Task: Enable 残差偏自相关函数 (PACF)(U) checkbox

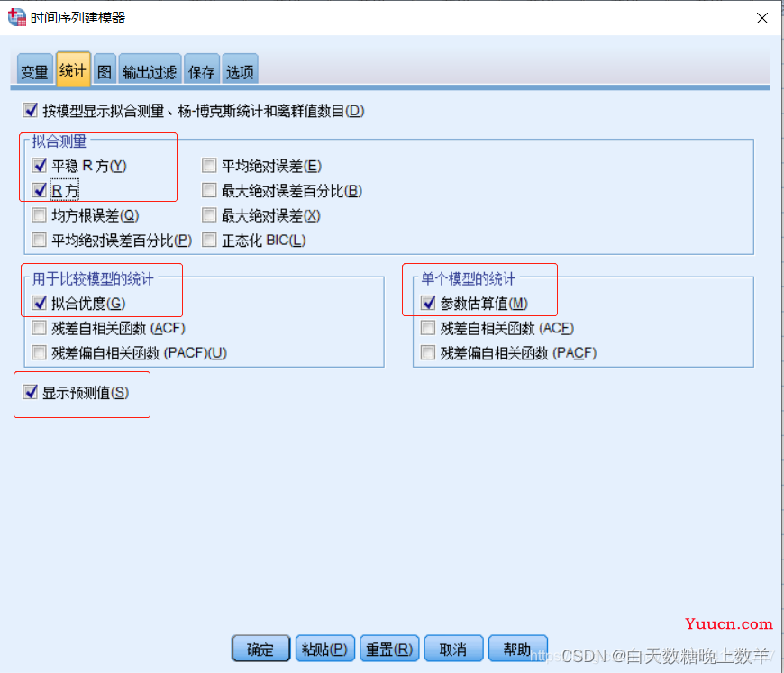Action: point(39,353)
